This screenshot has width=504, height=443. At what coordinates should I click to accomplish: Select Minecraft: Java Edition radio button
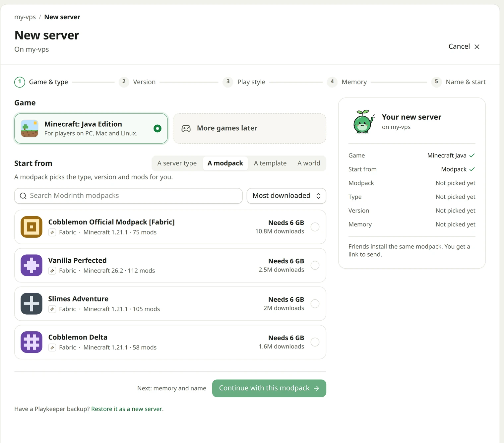tap(157, 129)
